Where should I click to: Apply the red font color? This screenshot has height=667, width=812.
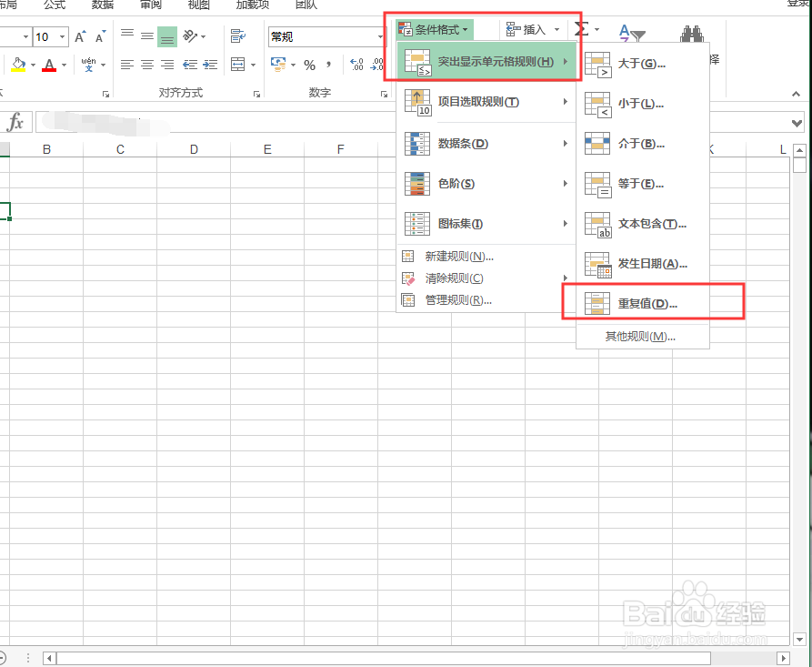[x=49, y=65]
